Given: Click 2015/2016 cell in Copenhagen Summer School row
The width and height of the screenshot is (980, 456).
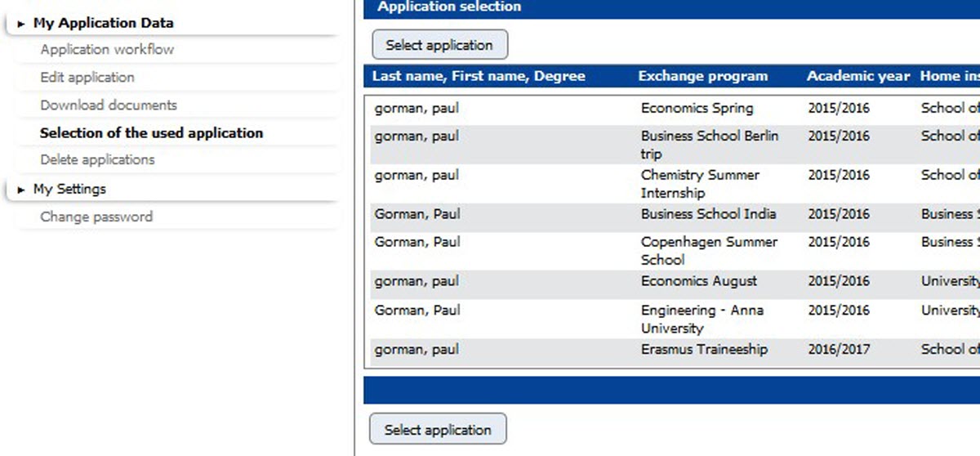Looking at the screenshot, I should [839, 242].
